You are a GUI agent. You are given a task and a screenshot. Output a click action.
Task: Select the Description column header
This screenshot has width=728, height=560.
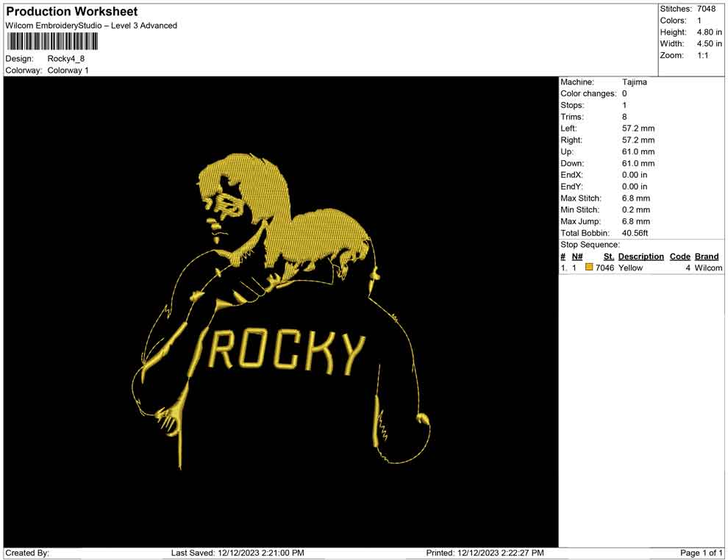pos(640,256)
